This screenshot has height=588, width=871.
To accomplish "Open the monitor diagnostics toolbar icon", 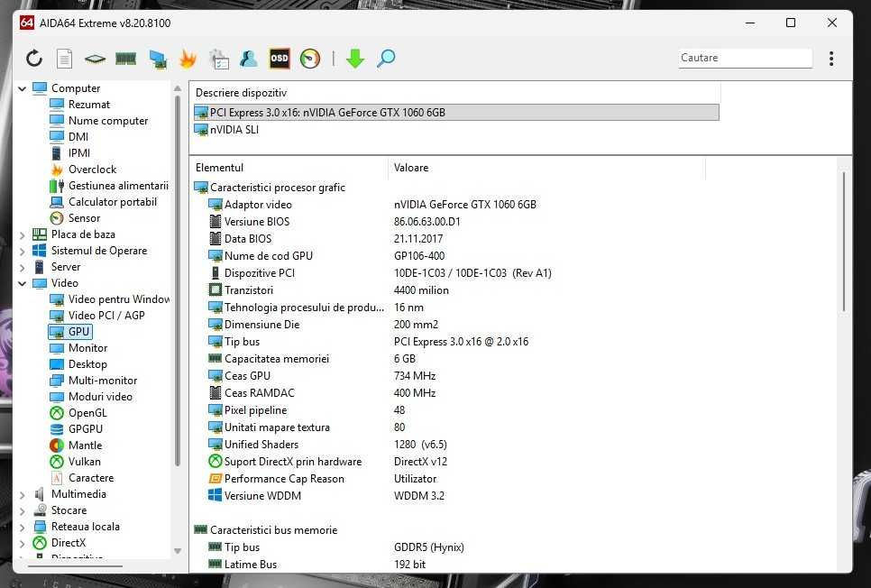I will [158, 59].
